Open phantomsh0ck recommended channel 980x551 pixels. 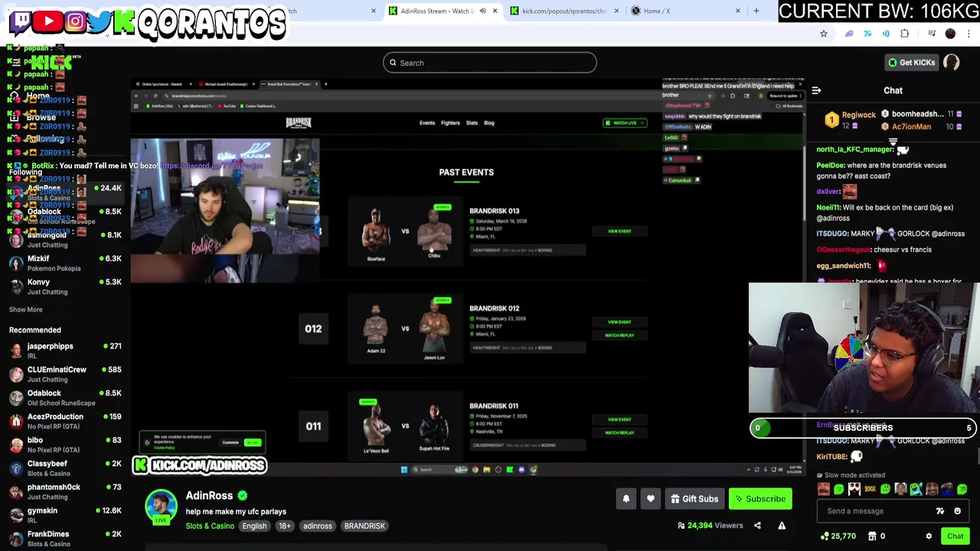click(x=65, y=491)
